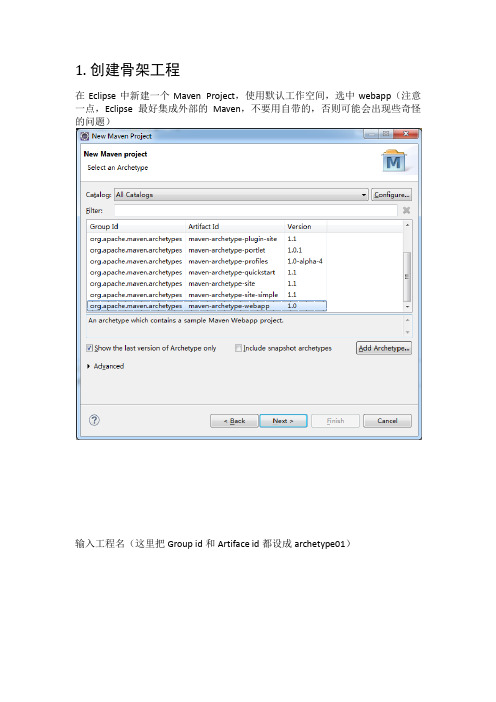Click the Maven M logo icon
This screenshot has height=702, width=496.
tap(393, 162)
